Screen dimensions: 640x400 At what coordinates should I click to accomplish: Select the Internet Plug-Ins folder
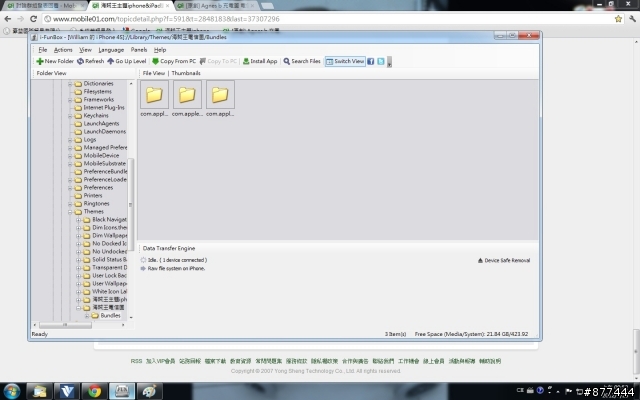[104, 107]
